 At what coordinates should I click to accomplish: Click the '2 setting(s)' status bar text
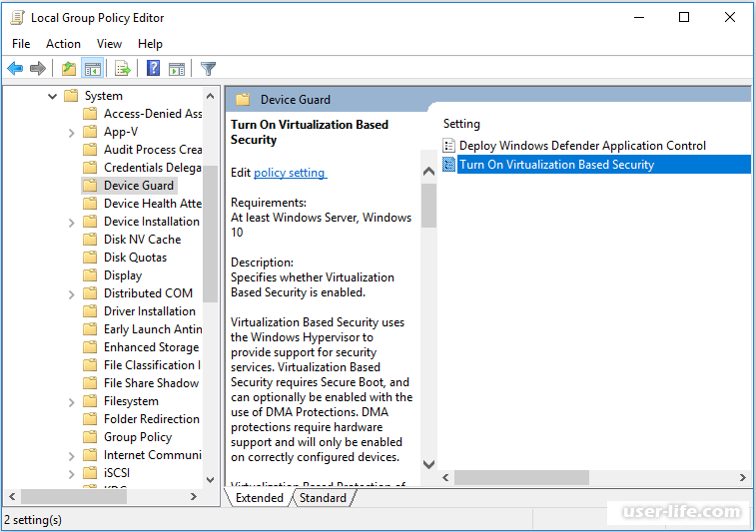(33, 520)
